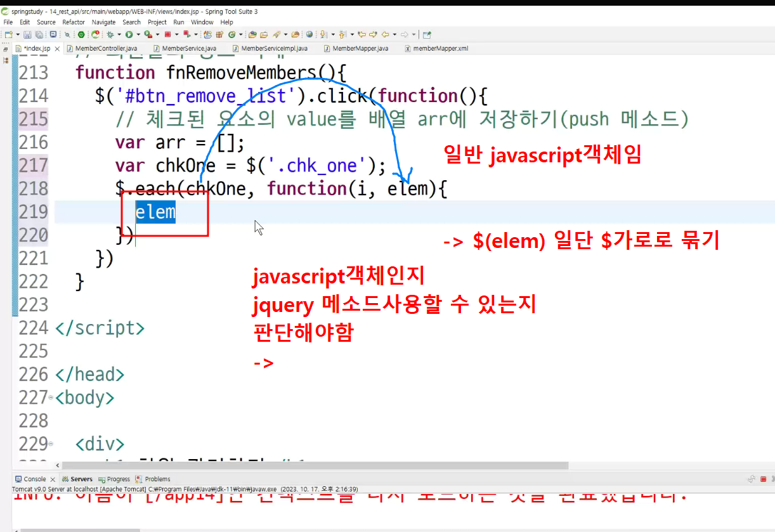Click the Debug bug icon
This screenshot has height=532, width=775.
110,34
